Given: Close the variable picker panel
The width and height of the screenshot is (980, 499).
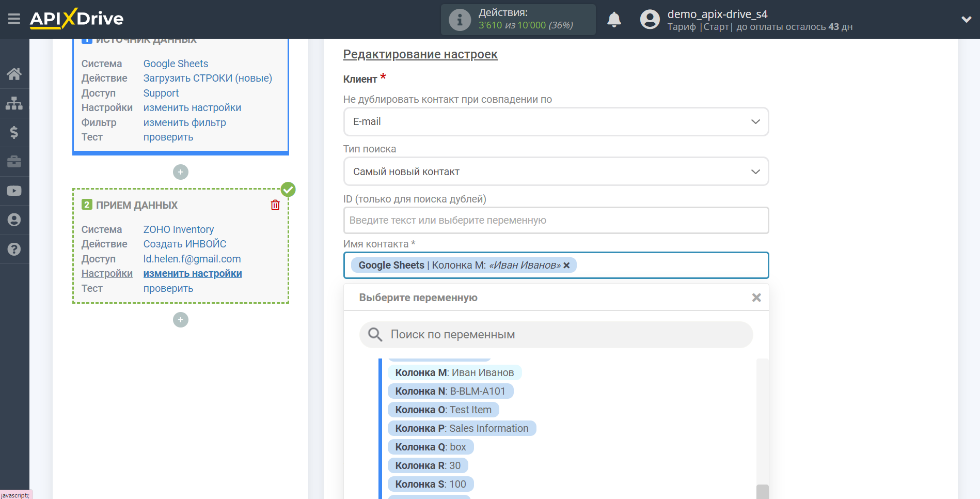Looking at the screenshot, I should pos(756,298).
